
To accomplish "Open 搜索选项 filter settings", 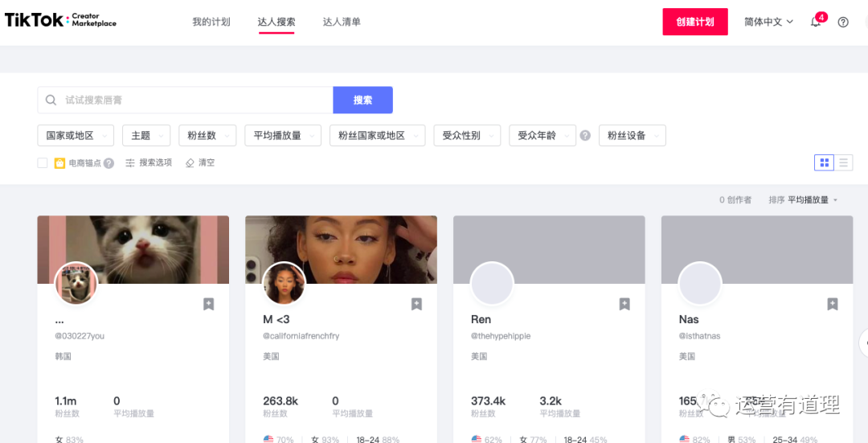I will 149,163.
